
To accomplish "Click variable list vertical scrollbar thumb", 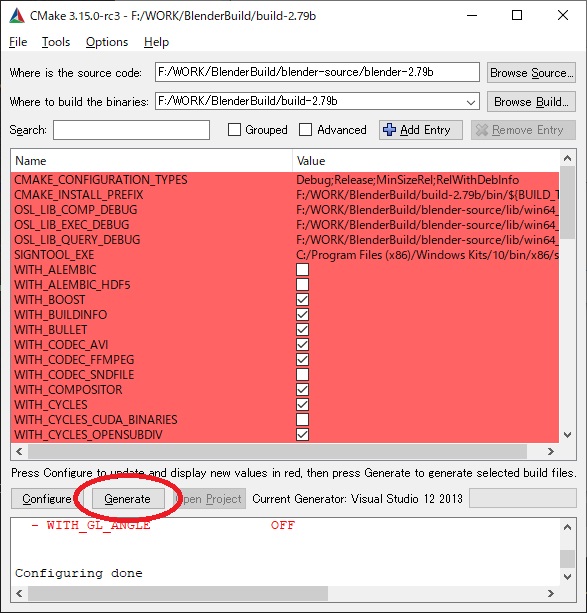I will click(x=567, y=203).
